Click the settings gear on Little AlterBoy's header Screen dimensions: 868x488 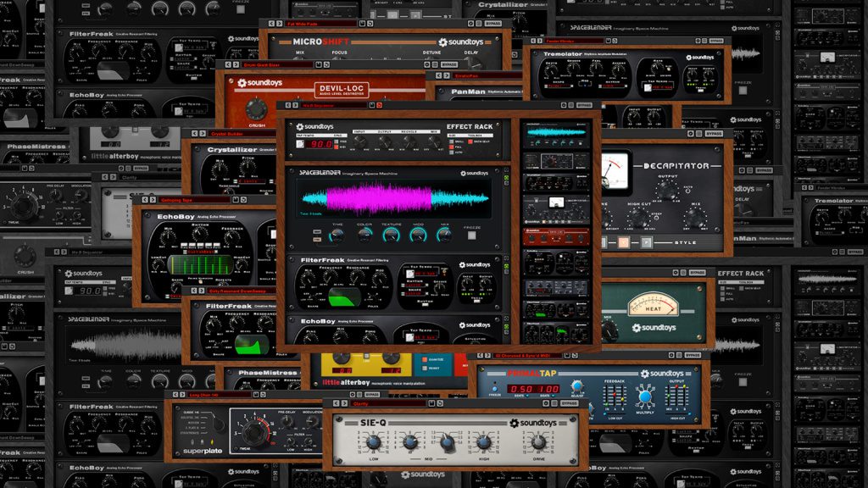(x=351, y=394)
